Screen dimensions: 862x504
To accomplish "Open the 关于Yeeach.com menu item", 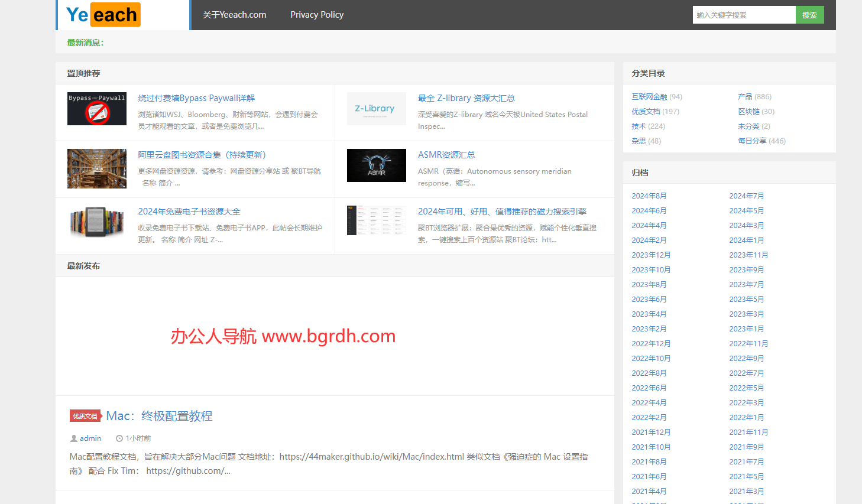I will pyautogui.click(x=234, y=15).
